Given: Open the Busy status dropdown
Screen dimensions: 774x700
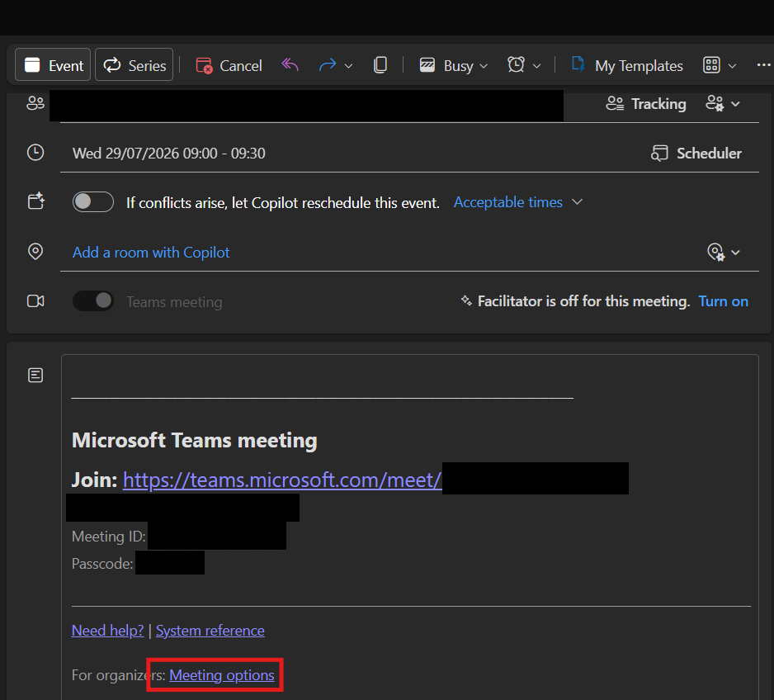Looking at the screenshot, I should [x=453, y=65].
